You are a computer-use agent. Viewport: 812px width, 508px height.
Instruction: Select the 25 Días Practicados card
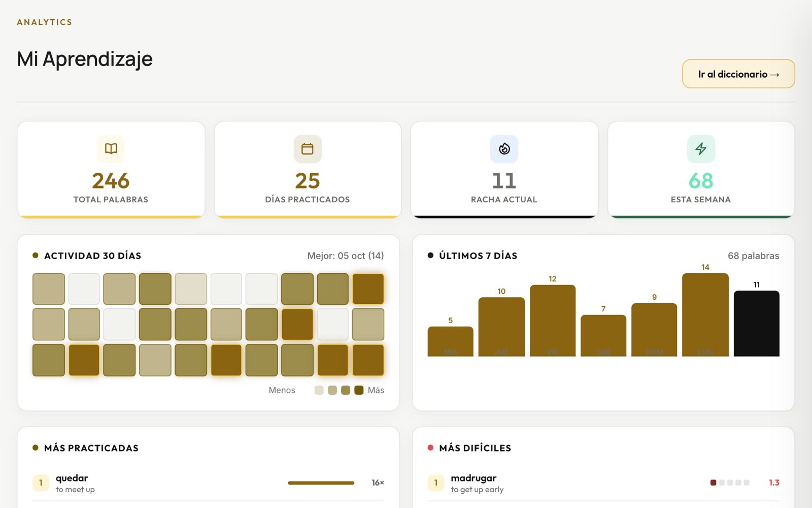click(308, 170)
